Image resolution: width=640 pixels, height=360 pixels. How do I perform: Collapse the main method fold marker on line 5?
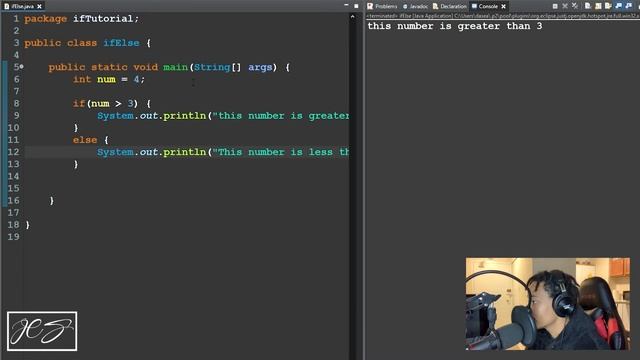[x=22, y=67]
